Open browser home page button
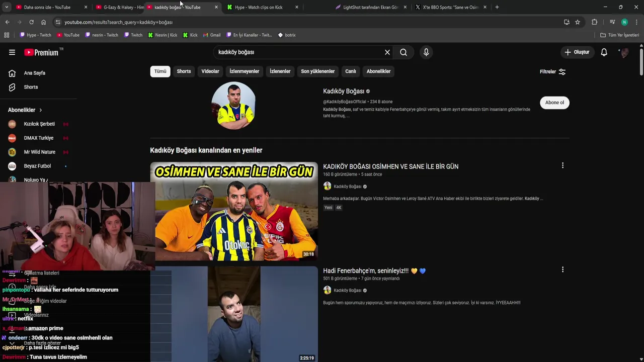Viewport: 644px width, 362px height. click(43, 22)
